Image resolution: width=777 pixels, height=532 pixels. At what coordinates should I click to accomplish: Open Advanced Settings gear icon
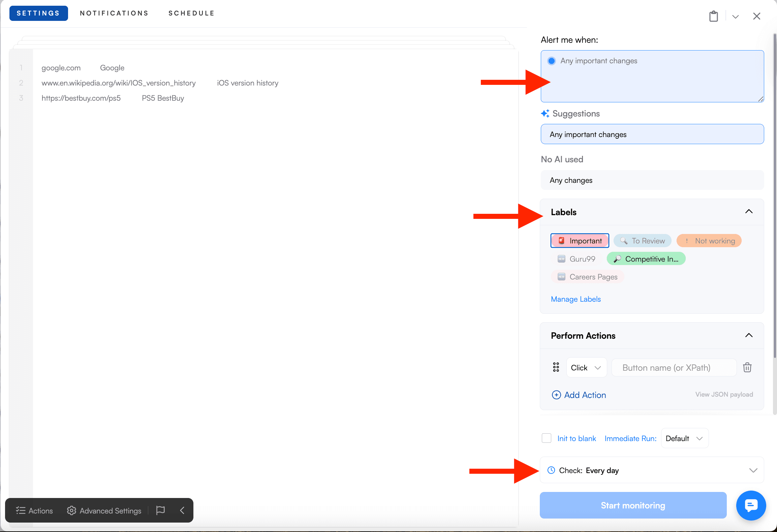pyautogui.click(x=71, y=510)
